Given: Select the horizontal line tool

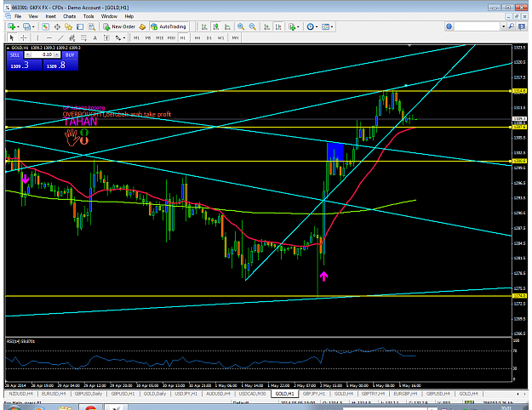Looking at the screenshot, I should 49,37.
